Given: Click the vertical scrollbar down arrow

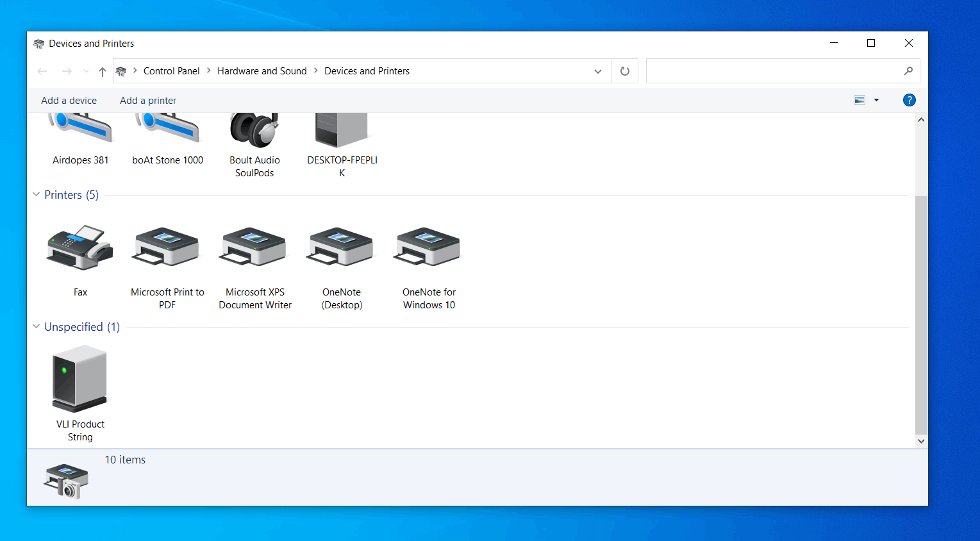Looking at the screenshot, I should point(921,441).
